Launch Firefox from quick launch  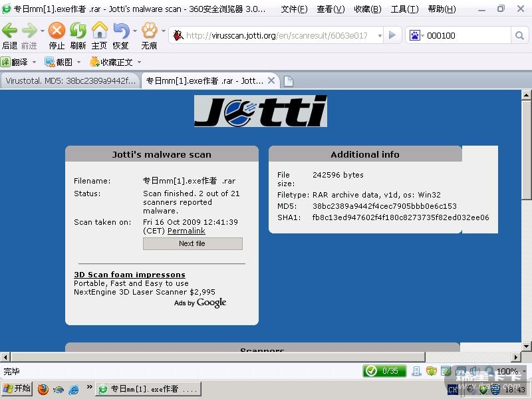pyautogui.click(x=43, y=389)
